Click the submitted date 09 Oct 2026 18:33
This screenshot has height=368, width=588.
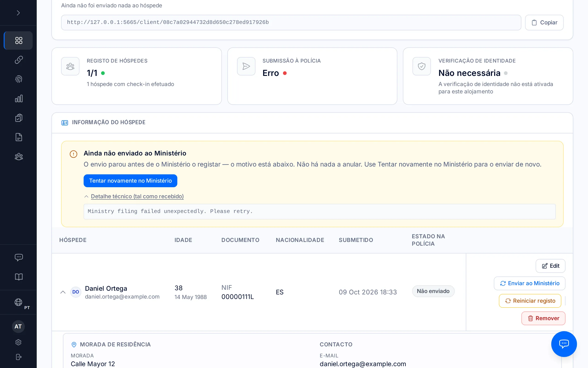368,292
